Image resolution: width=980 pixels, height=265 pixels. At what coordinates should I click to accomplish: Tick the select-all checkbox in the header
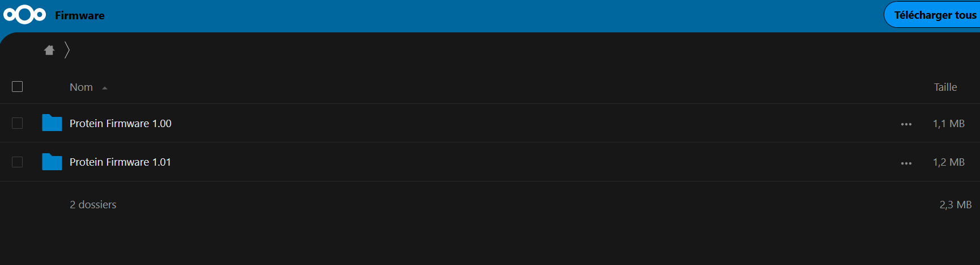[18, 87]
